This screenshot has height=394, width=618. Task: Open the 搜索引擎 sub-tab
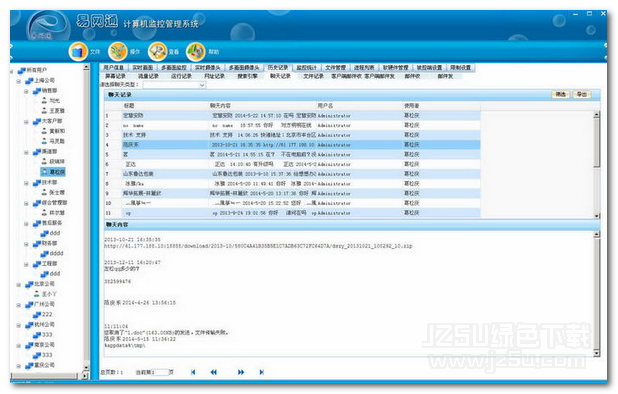tap(247, 76)
